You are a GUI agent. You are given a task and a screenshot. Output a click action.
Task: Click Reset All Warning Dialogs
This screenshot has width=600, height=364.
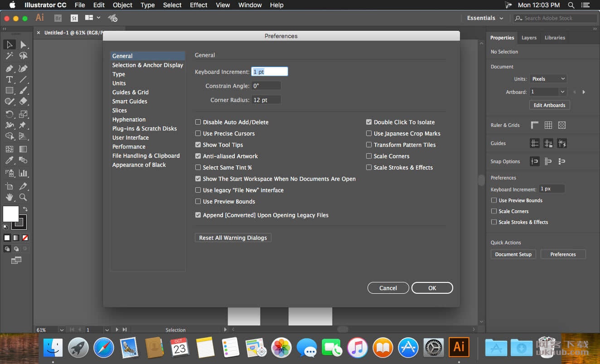coord(233,238)
